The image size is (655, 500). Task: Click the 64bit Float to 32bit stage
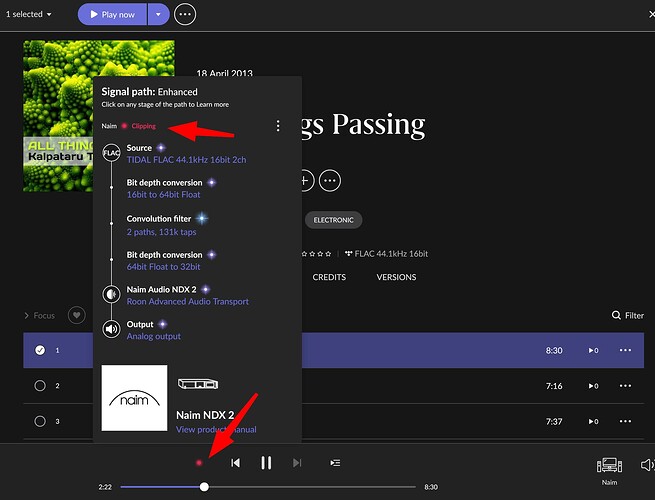pyautogui.click(x=163, y=266)
